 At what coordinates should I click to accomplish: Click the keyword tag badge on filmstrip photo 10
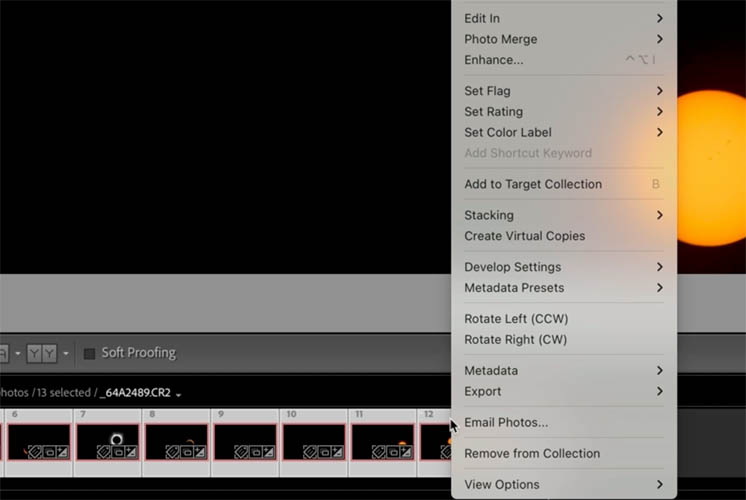tap(310, 451)
